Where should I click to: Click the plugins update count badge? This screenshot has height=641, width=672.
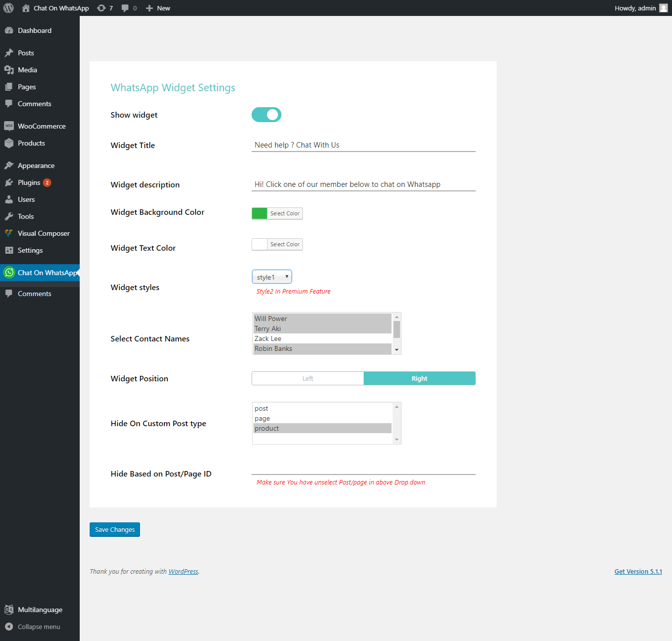[x=47, y=182]
